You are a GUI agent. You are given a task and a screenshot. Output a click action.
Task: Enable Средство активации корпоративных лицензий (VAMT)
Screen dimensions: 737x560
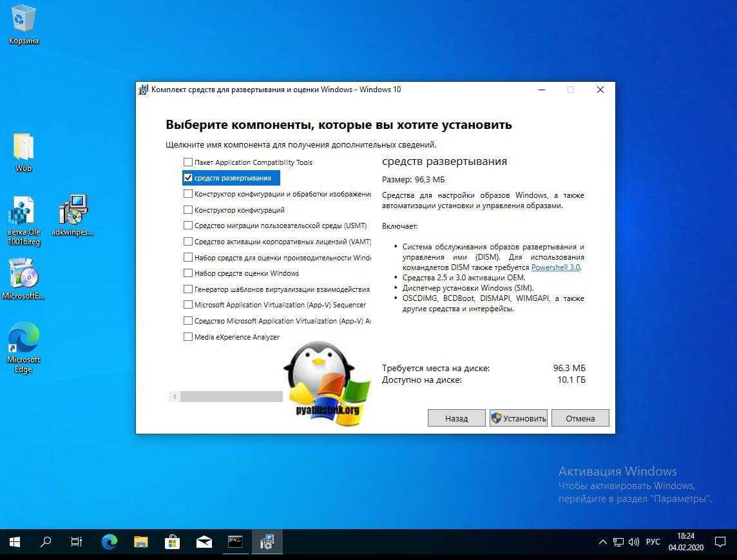click(x=188, y=242)
